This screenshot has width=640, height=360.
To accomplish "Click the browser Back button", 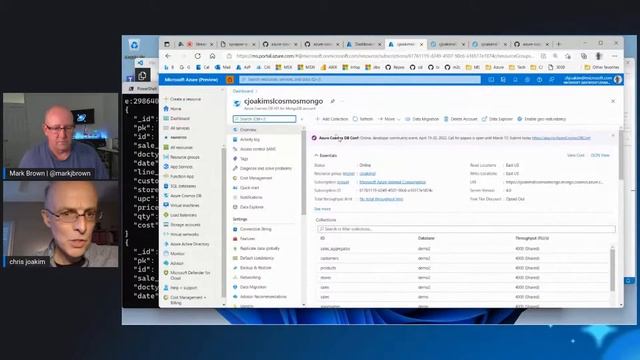I will click(x=168, y=56).
